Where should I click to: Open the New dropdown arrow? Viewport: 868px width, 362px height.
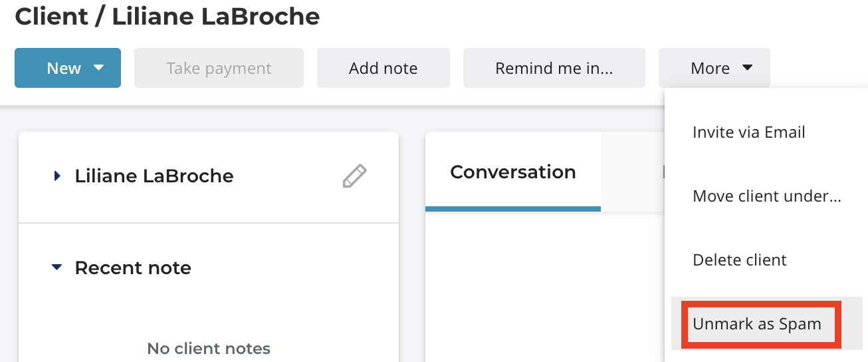pyautogui.click(x=99, y=68)
